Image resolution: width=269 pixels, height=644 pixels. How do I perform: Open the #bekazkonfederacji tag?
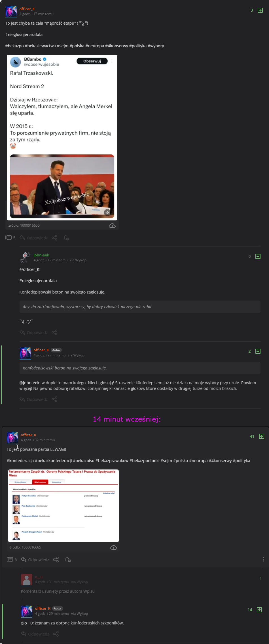click(x=53, y=461)
